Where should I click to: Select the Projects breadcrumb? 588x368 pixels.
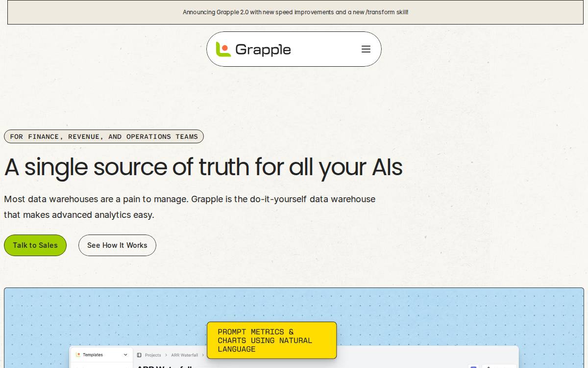tap(153, 355)
